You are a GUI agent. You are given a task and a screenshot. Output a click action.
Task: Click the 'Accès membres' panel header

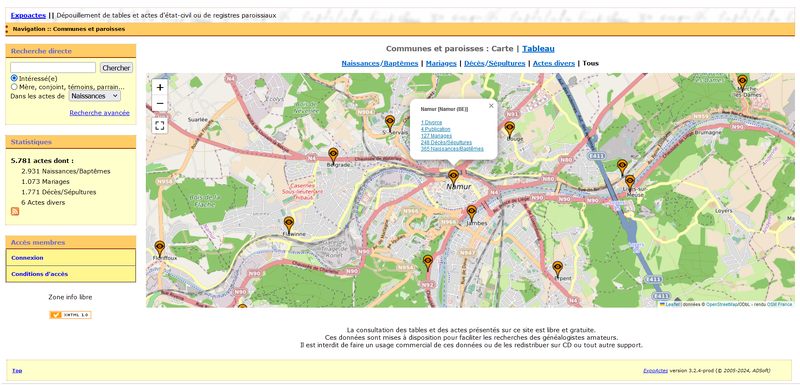(x=70, y=242)
